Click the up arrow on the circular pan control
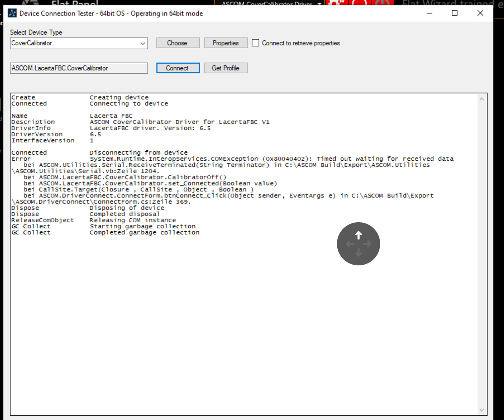Viewport: 504px width, 420px height. tap(358, 235)
